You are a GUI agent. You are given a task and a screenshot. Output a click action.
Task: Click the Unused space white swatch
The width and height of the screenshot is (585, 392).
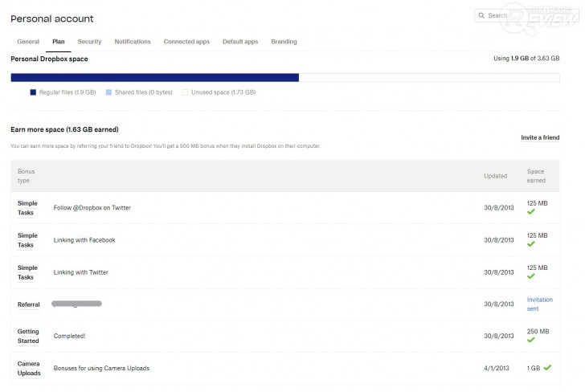point(185,92)
